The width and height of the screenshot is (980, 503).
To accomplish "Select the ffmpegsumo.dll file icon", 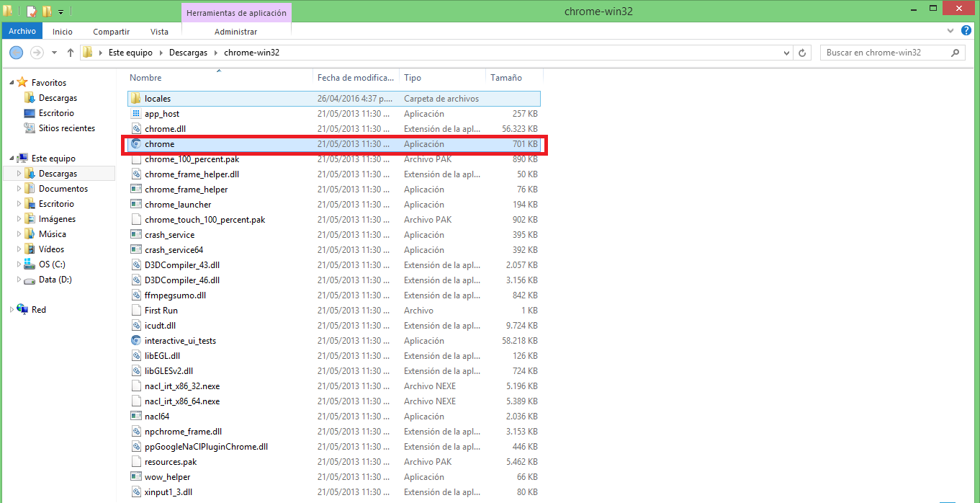I will pyautogui.click(x=136, y=295).
